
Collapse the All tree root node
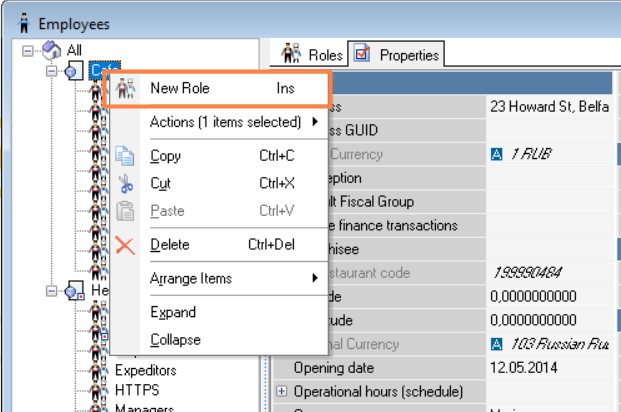point(27,51)
